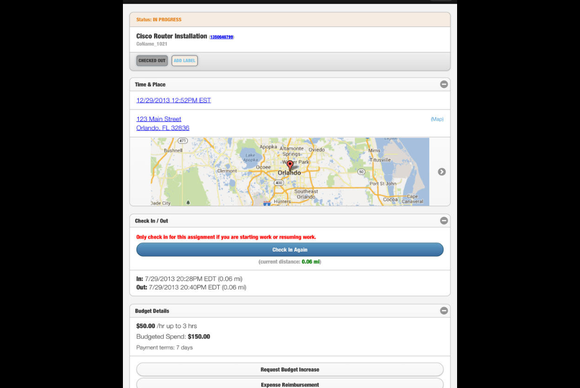Click Expense Reimbursement button
580x388 pixels.
coord(290,384)
